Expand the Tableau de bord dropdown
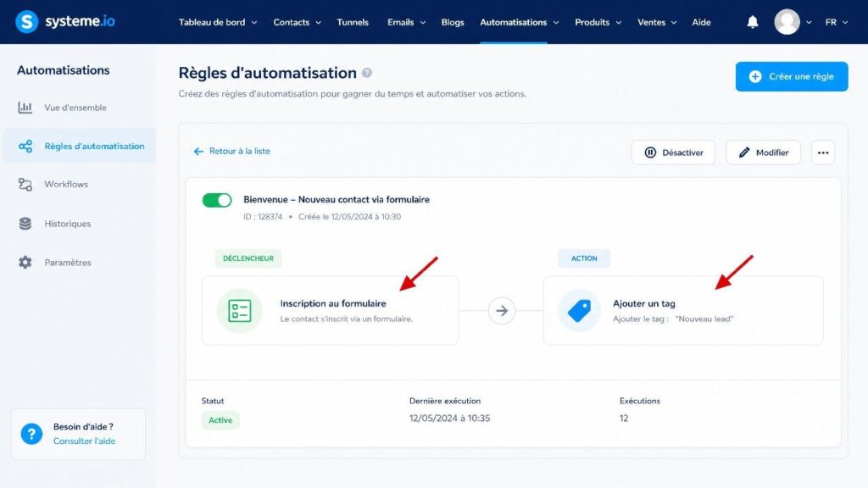Viewport: 868px width, 488px height. 254,23
